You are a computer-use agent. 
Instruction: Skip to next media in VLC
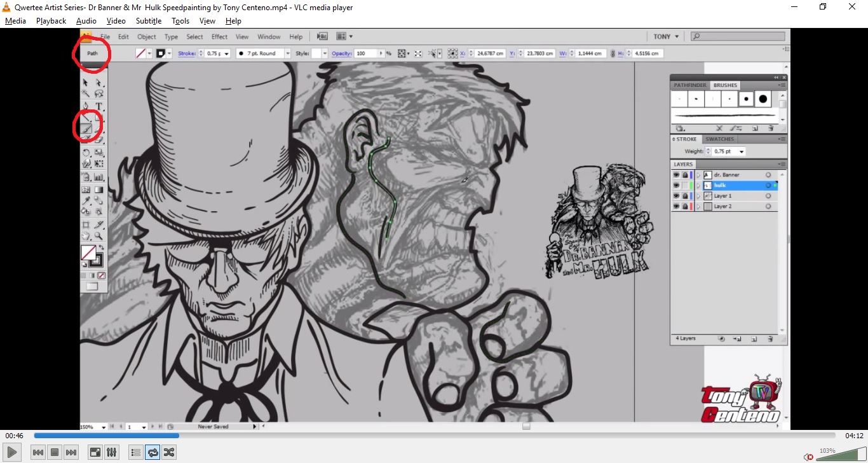pos(71,452)
